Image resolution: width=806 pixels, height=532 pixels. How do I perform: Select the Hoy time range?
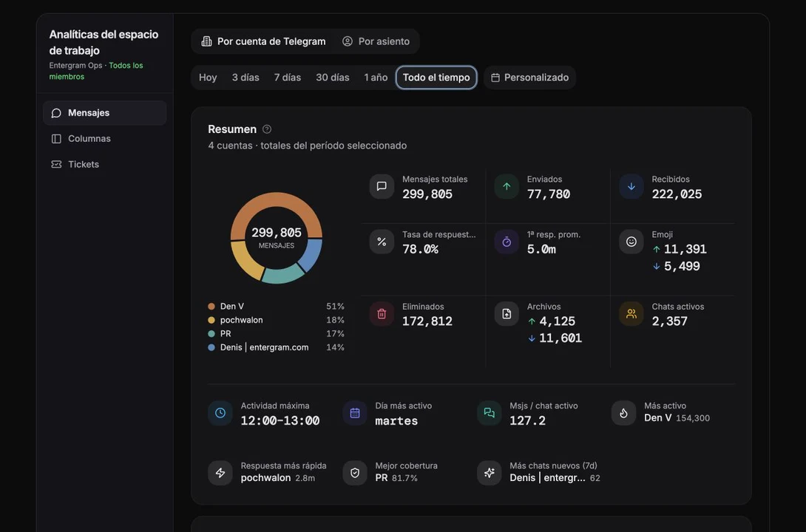click(208, 78)
